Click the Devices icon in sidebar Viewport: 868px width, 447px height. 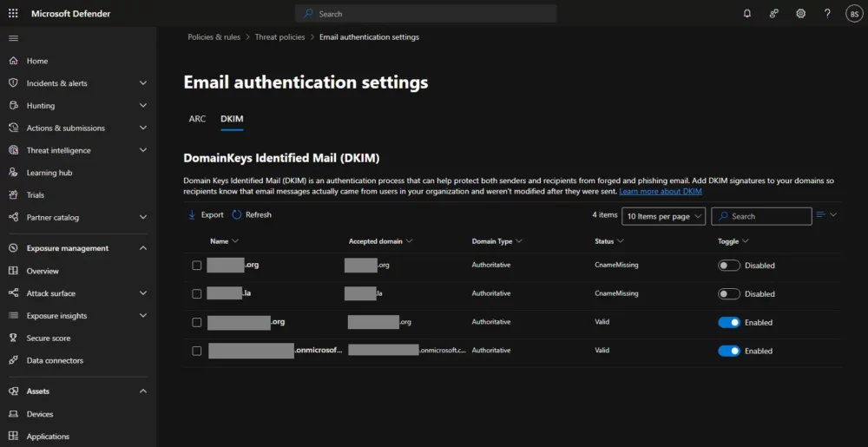[x=13, y=414]
